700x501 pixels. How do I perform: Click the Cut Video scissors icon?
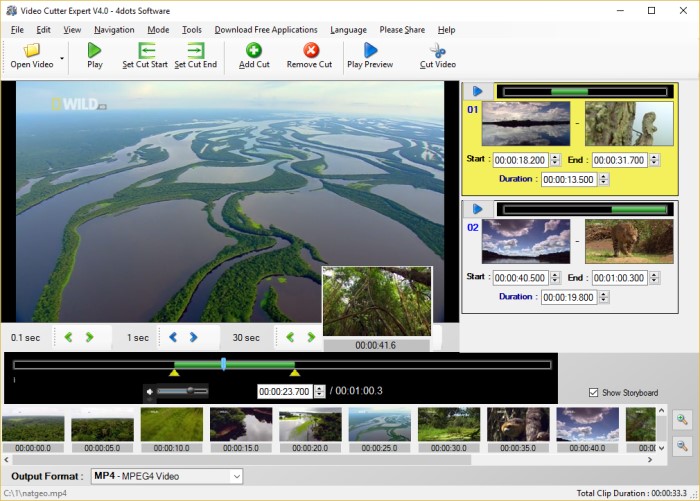437,50
